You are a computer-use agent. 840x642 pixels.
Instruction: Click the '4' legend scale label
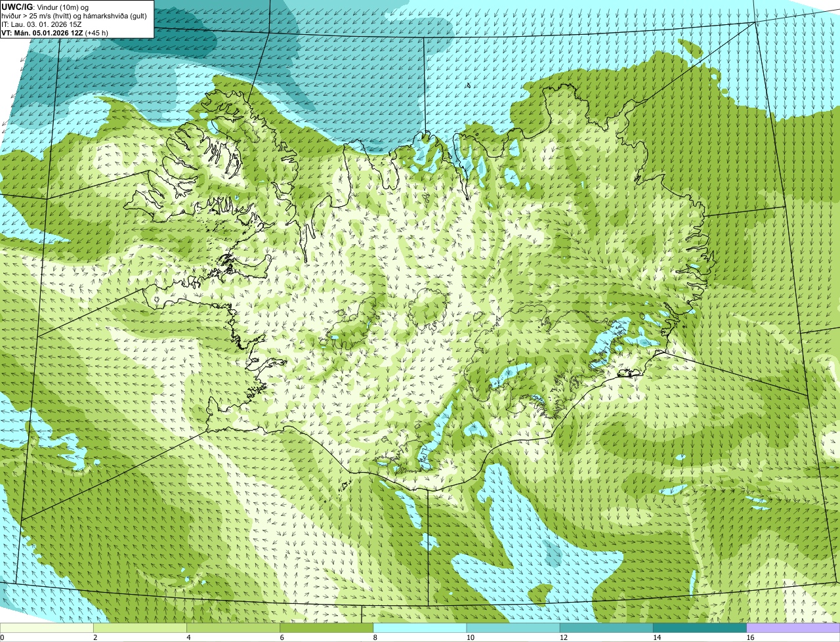click(188, 637)
